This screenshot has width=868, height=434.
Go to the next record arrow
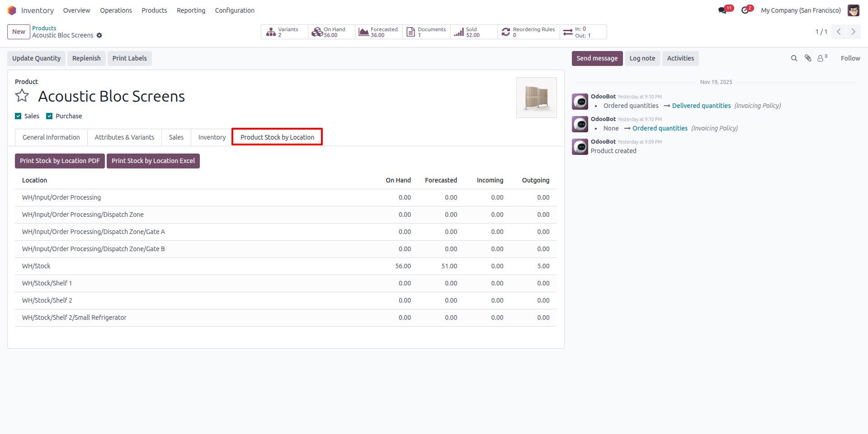point(854,32)
